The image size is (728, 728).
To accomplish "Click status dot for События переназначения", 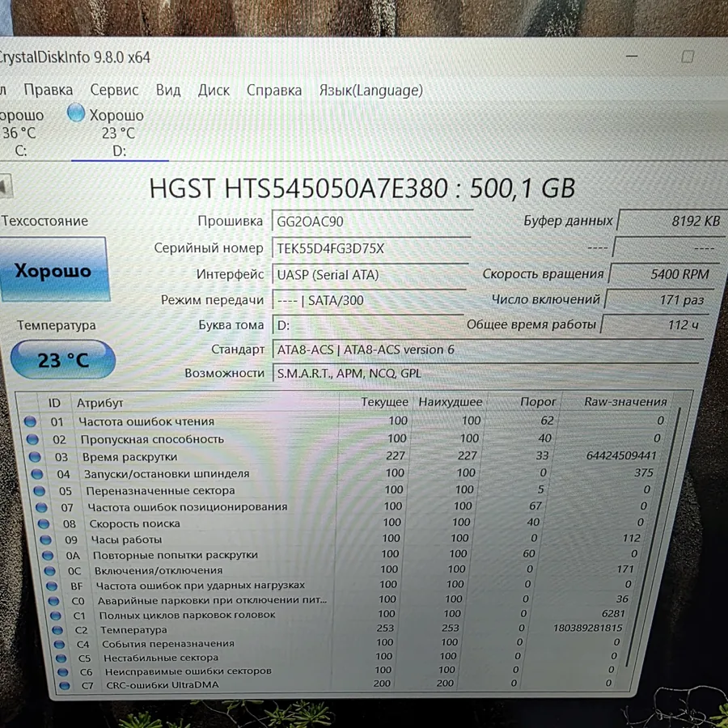I will coord(59,644).
